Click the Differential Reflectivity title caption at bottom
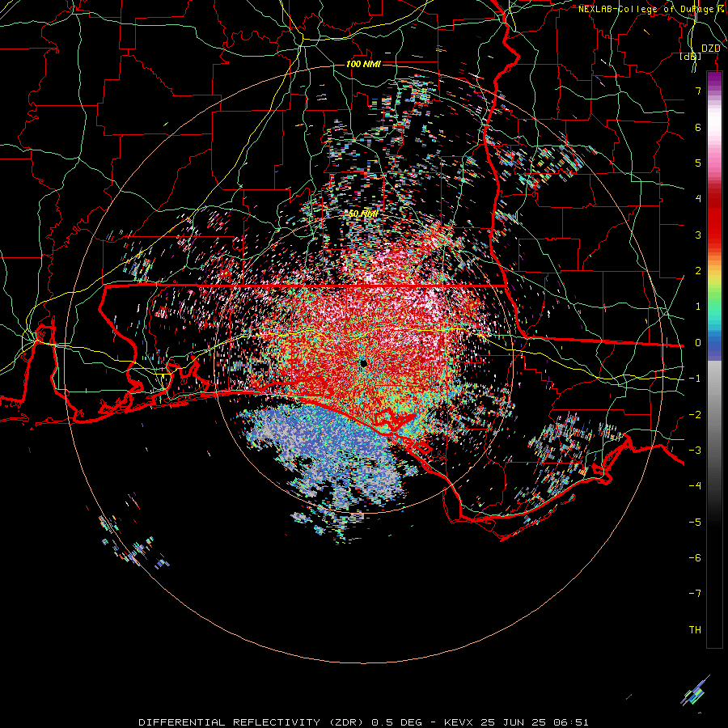The height and width of the screenshot is (728, 728). 363,722
